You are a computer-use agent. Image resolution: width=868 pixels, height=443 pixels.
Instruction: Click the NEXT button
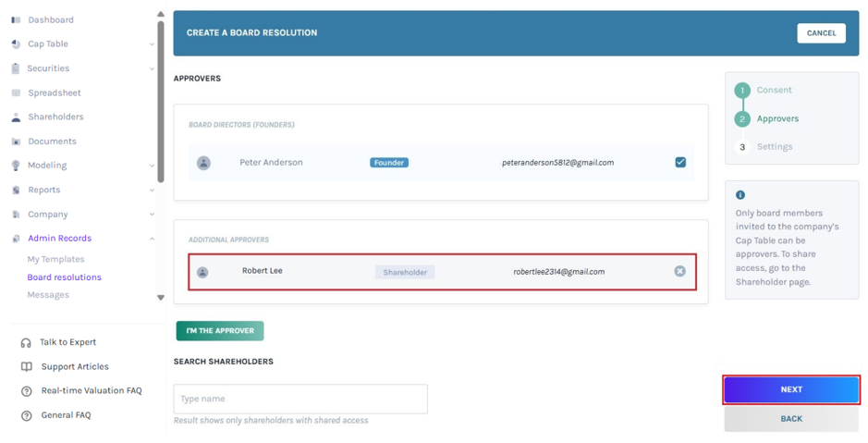pyautogui.click(x=791, y=390)
